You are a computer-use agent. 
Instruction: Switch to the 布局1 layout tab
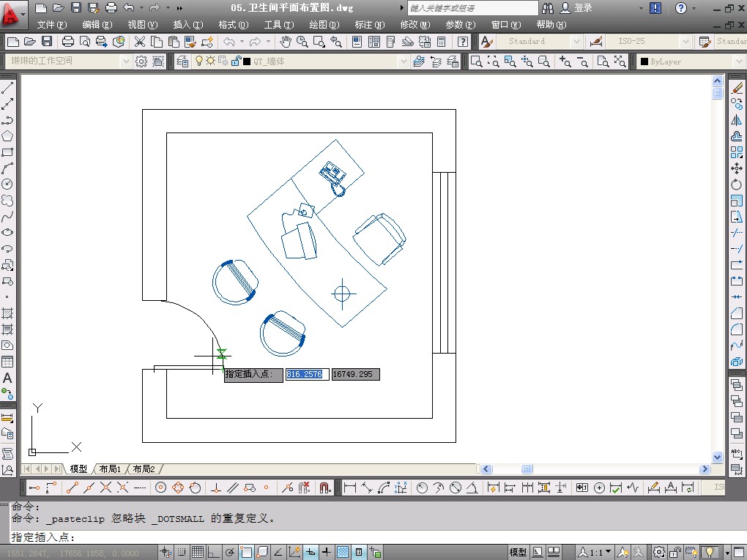coord(110,469)
